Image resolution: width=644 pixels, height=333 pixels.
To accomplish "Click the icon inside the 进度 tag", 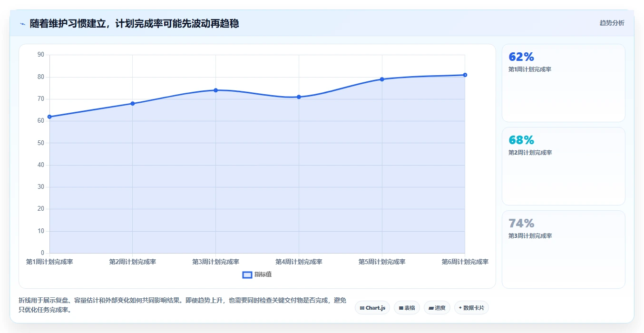I will [x=431, y=308].
